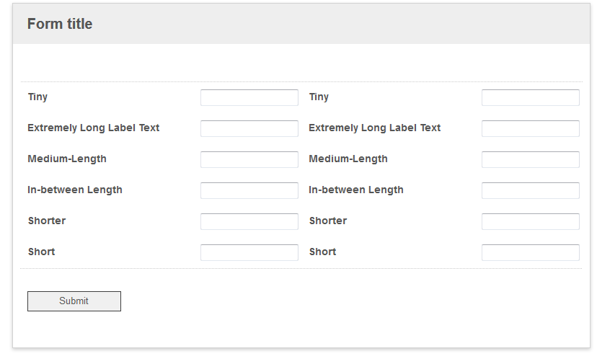Image resolution: width=597 pixels, height=364 pixels.
Task: Click the left Short label text
Action: click(x=42, y=252)
